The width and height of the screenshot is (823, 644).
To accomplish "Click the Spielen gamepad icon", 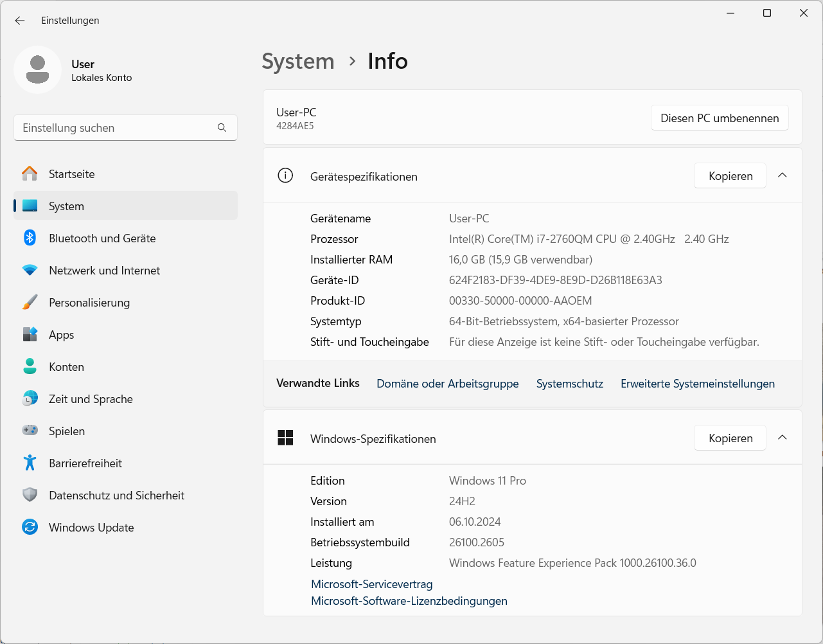I will point(30,430).
